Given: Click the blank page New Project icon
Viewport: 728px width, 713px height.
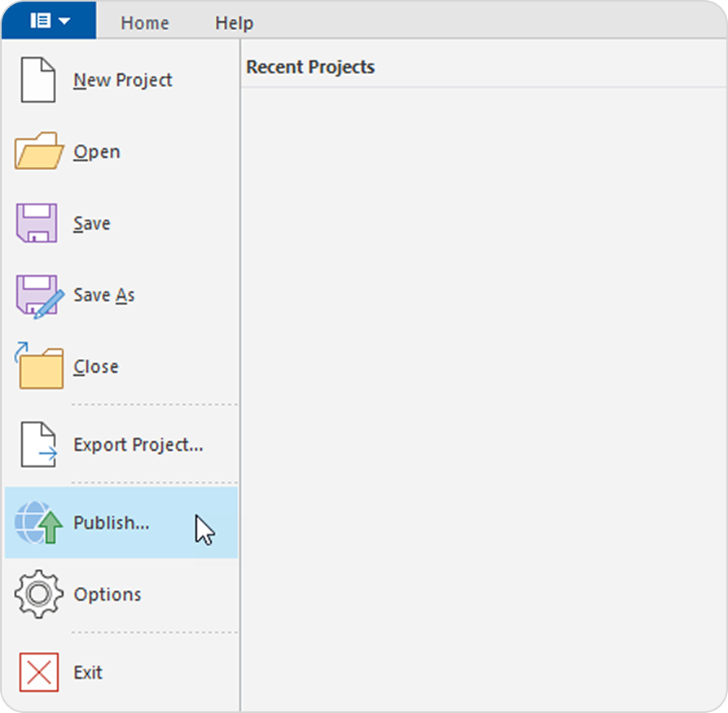Looking at the screenshot, I should click(37, 80).
